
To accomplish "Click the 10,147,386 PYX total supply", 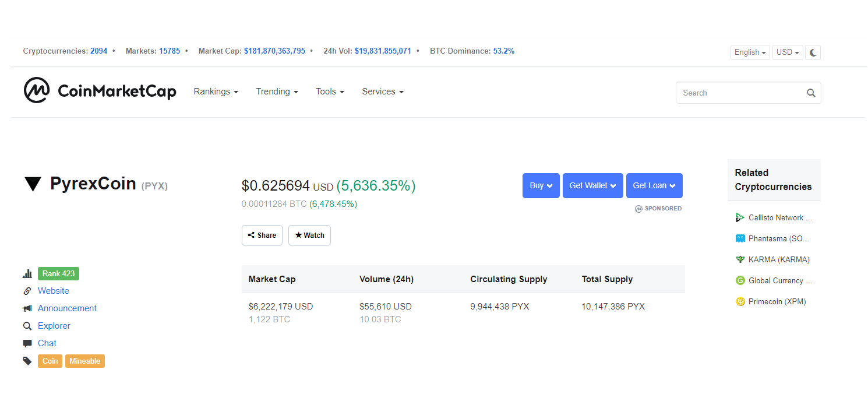I will 613,306.
